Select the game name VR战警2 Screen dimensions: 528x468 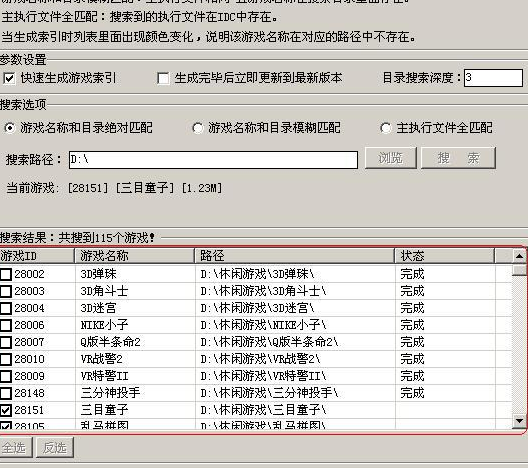[101, 359]
